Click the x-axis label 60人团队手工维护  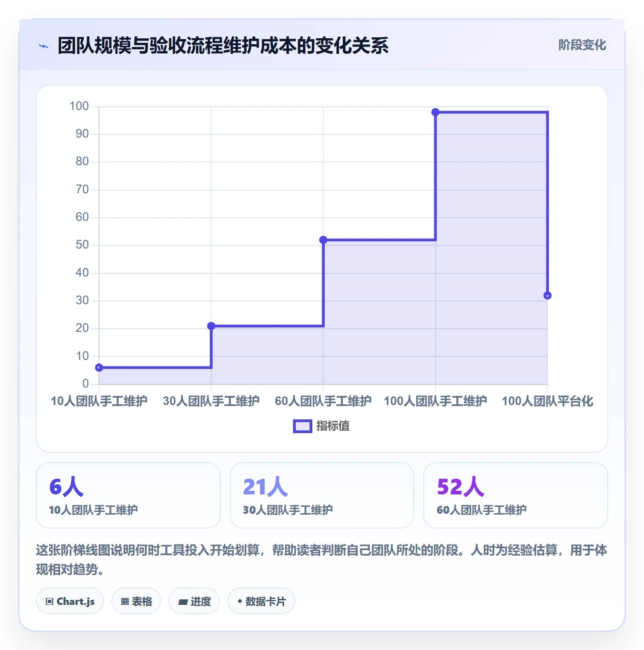click(x=323, y=401)
